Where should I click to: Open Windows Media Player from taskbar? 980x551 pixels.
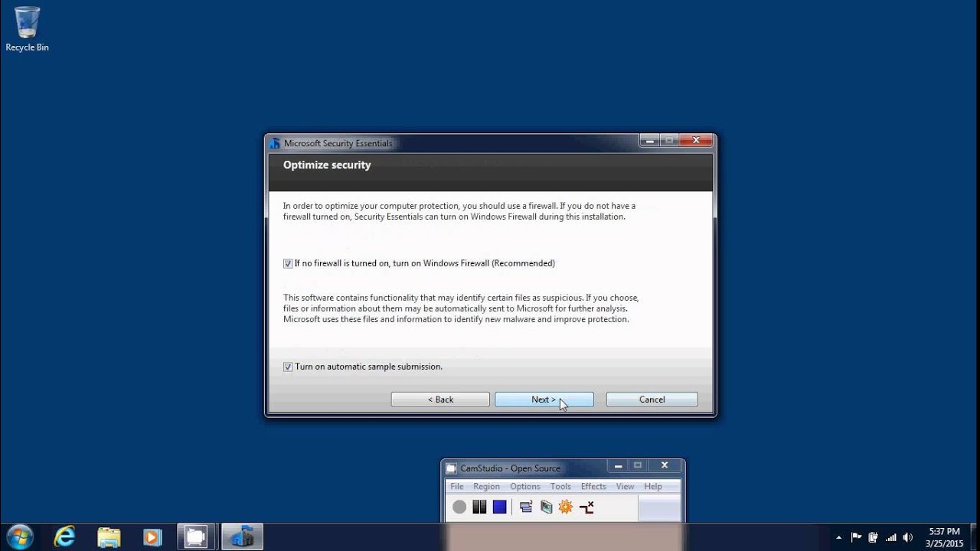point(152,537)
